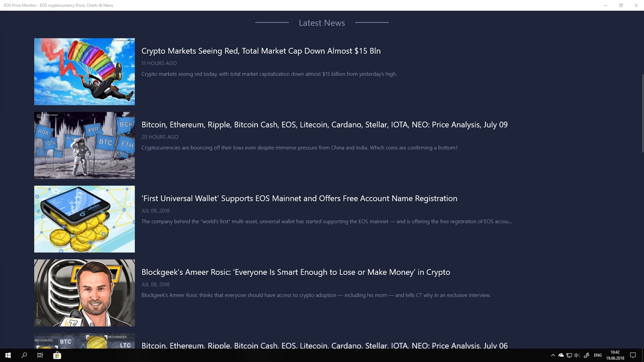644x362 pixels.
Task: Click summary about pressure from China and India
Action: coord(299,148)
